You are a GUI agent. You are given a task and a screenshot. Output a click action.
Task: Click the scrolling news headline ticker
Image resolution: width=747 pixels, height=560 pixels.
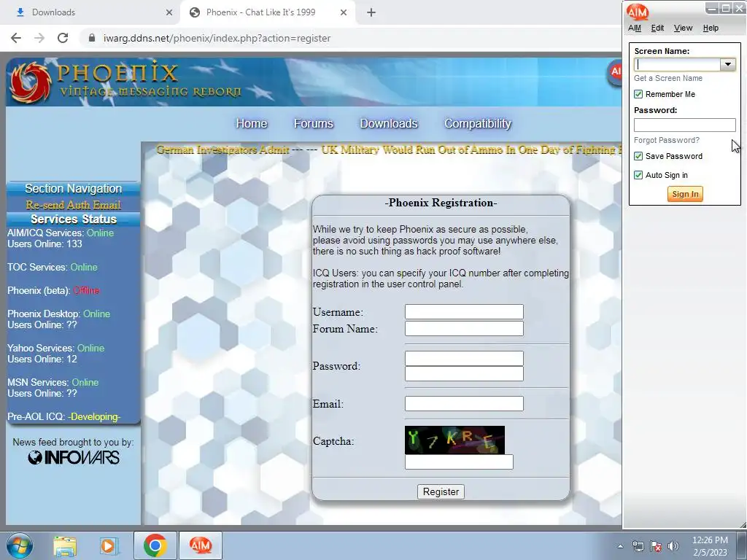[x=389, y=150]
